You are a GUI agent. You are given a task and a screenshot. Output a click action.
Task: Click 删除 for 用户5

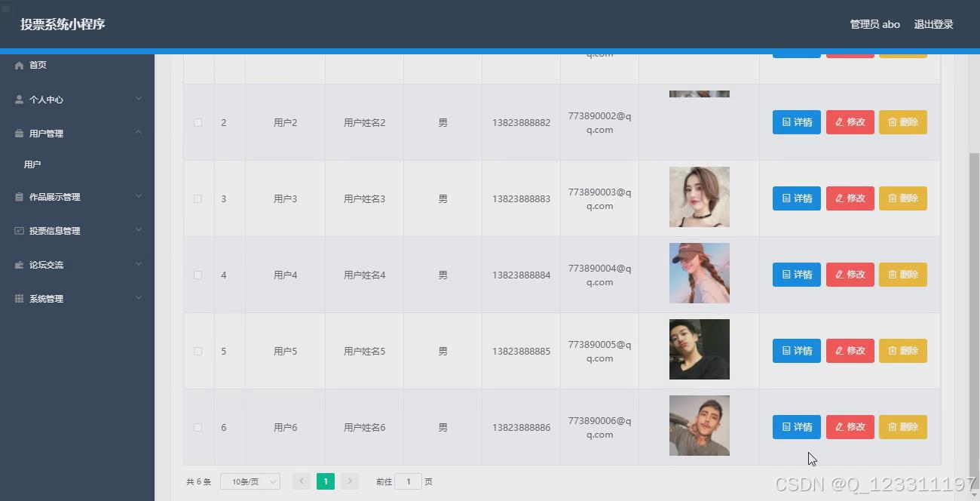coord(903,351)
